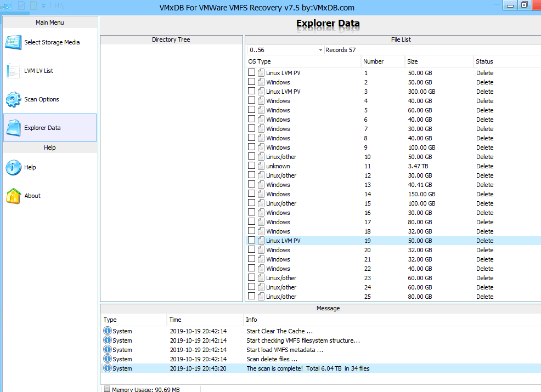541x392 pixels.
Task: Enable the checkbox for record number 10
Action: pyautogui.click(x=251, y=156)
